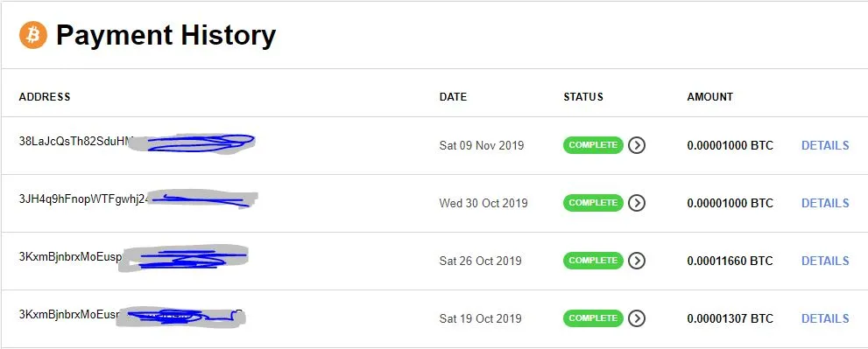Screen dimensions: 868x349
Task: Select address starting with 38LaJcQsTh82
Action: (136, 143)
